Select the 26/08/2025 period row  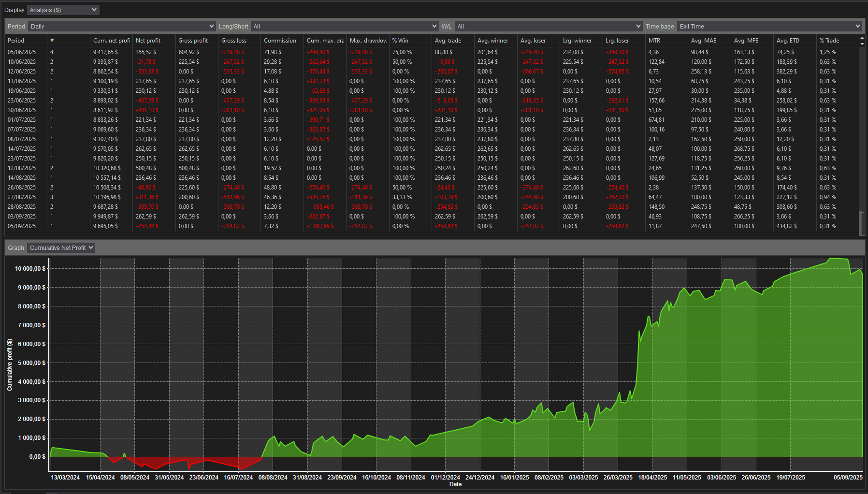[x=432, y=188]
